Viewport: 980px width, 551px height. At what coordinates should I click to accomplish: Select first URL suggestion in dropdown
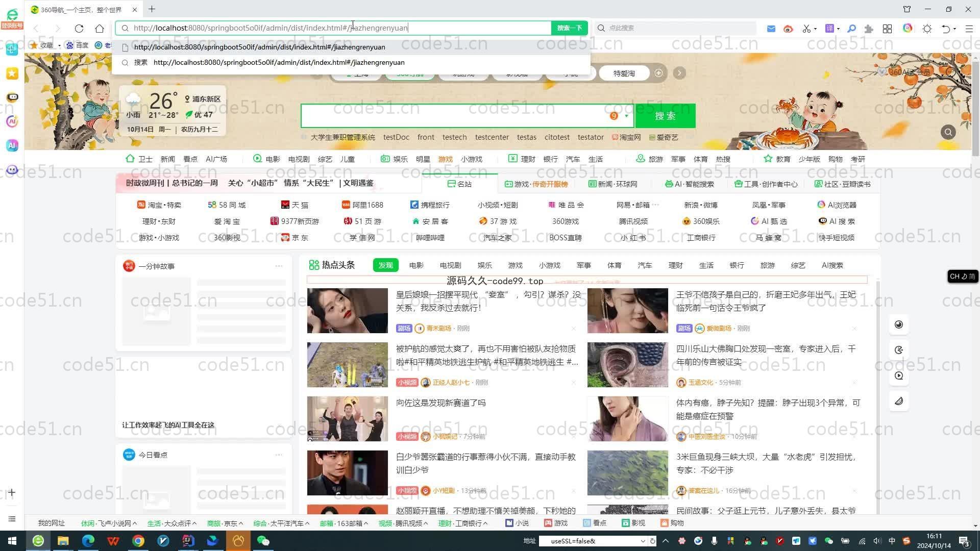tap(351, 47)
